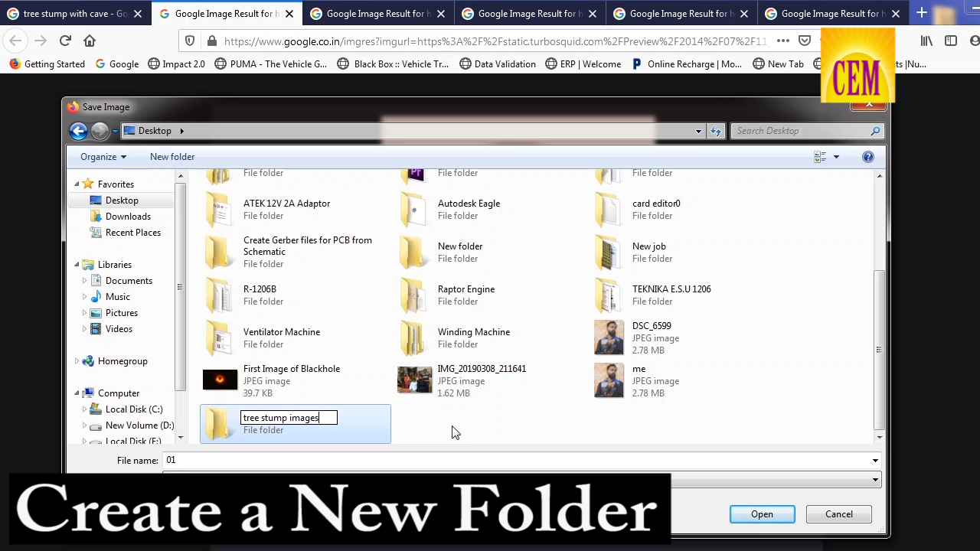Open the view options dropdown arrow

(x=836, y=157)
